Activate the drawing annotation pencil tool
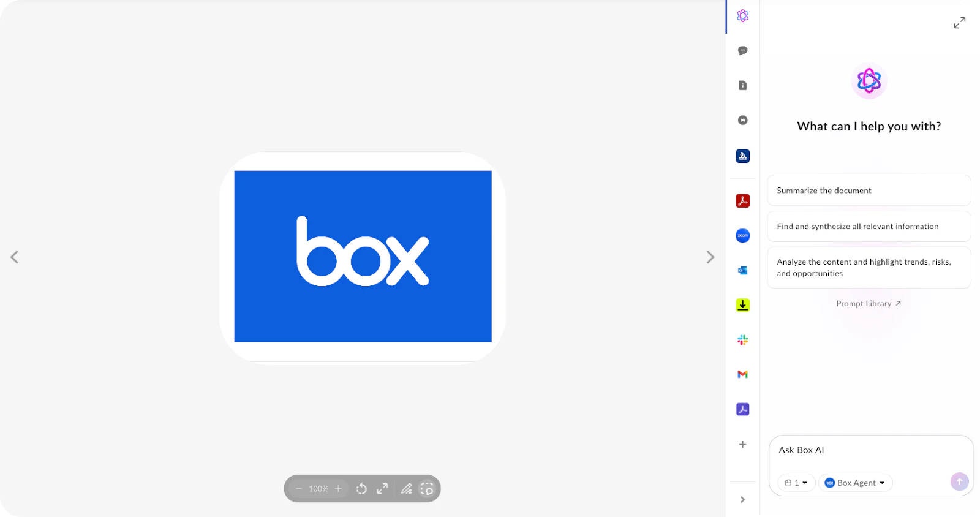980x517 pixels. [406, 489]
